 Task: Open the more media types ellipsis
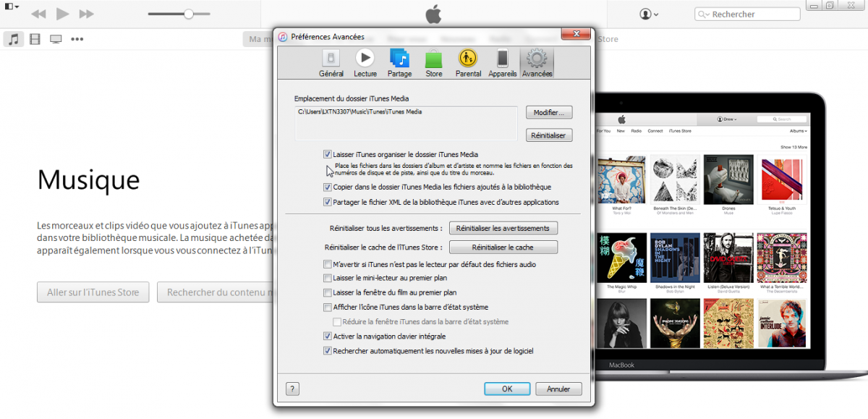pos(77,39)
